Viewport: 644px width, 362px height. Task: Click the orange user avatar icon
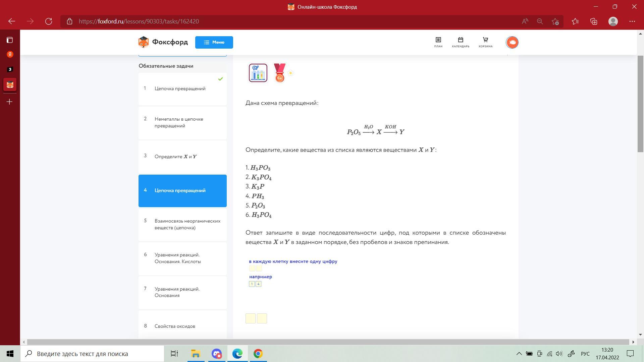point(512,42)
